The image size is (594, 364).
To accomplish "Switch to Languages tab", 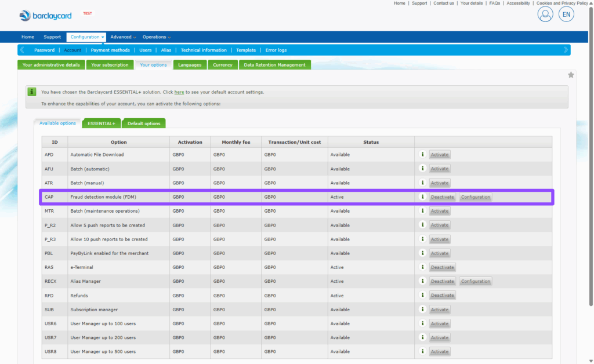I will 190,65.
